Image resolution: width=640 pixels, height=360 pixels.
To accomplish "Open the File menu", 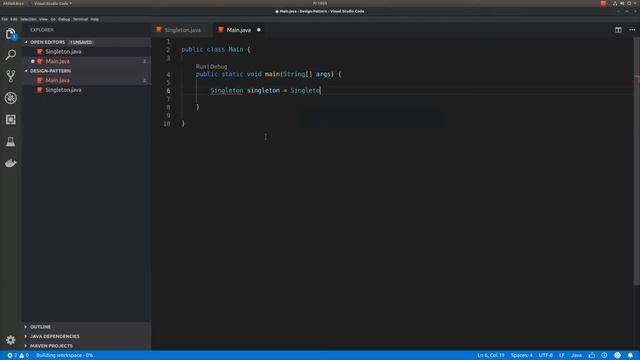I will (4, 19).
